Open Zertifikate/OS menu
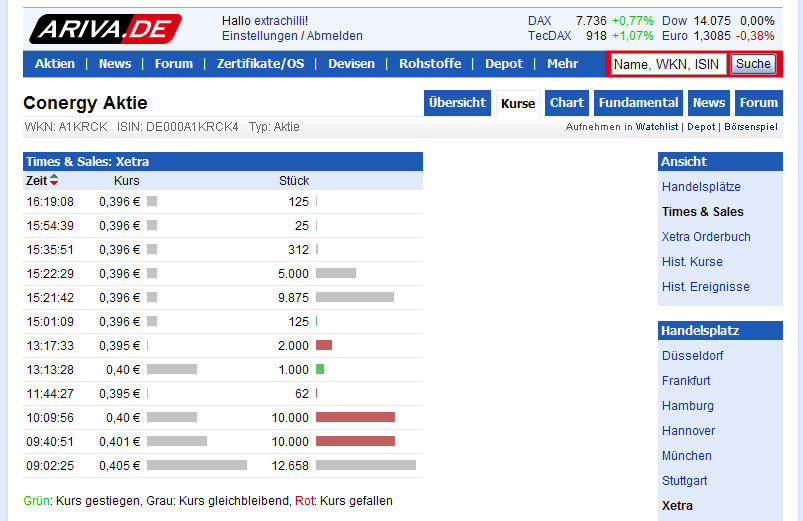 click(260, 64)
